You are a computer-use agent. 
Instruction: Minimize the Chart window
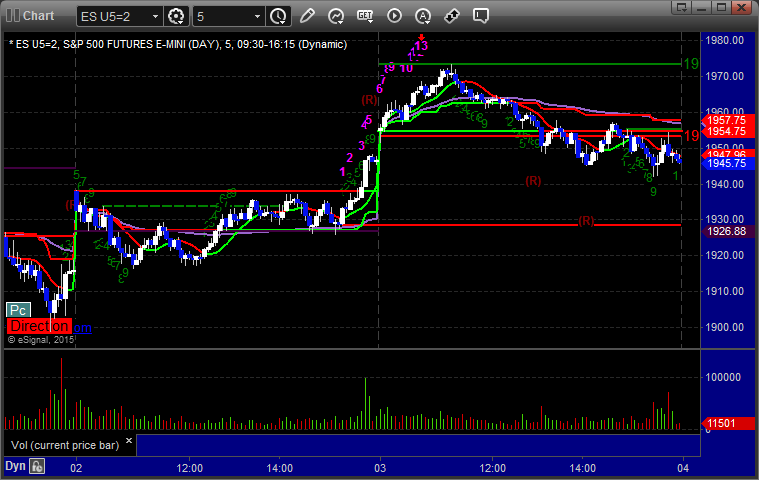(x=701, y=7)
